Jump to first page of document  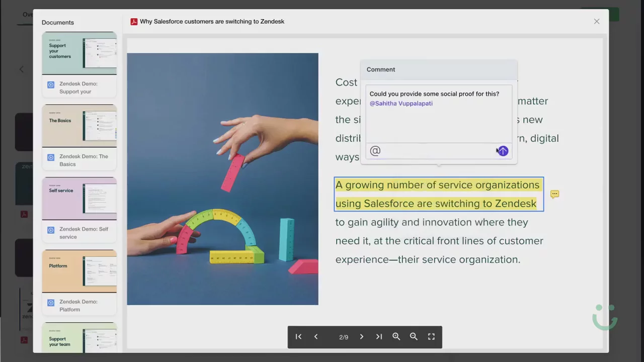click(x=298, y=337)
